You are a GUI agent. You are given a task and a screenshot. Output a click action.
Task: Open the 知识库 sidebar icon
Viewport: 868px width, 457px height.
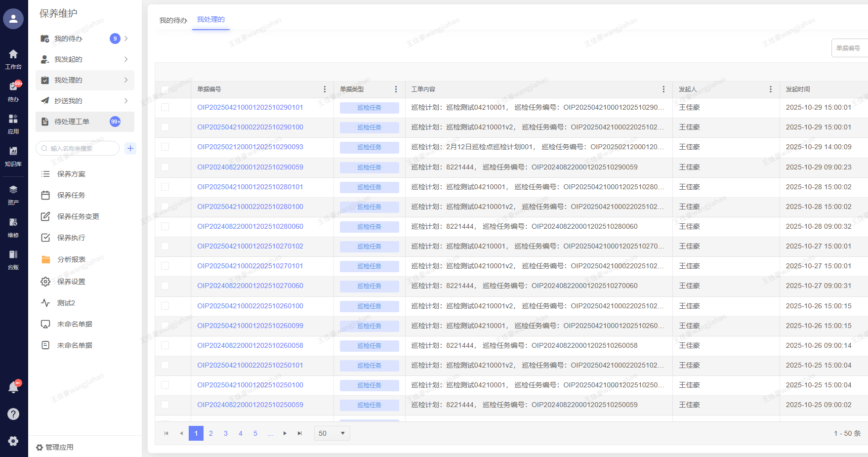tap(13, 151)
